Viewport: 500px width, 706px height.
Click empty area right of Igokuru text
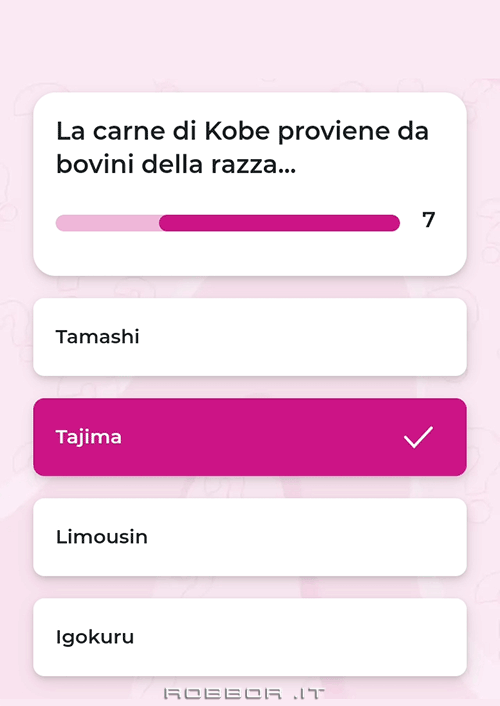pos(300,637)
